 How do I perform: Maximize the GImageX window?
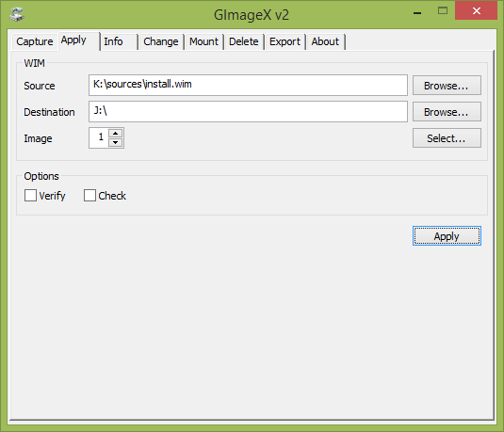(443, 11)
